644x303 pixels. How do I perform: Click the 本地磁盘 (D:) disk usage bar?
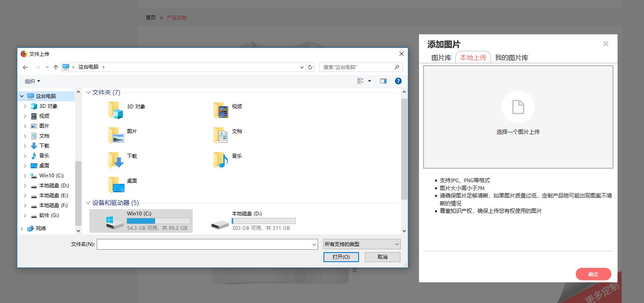click(264, 221)
